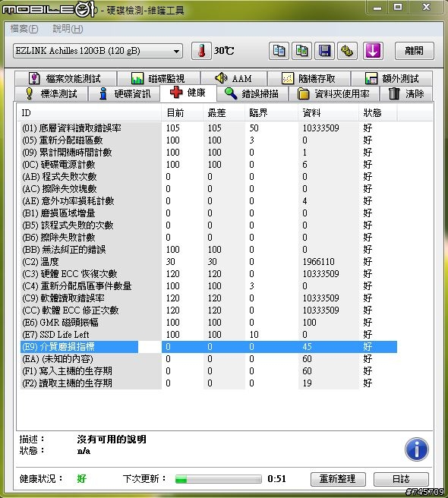Switch to the 隨機存取 tab
The width and height of the screenshot is (448, 498).
pos(309,78)
